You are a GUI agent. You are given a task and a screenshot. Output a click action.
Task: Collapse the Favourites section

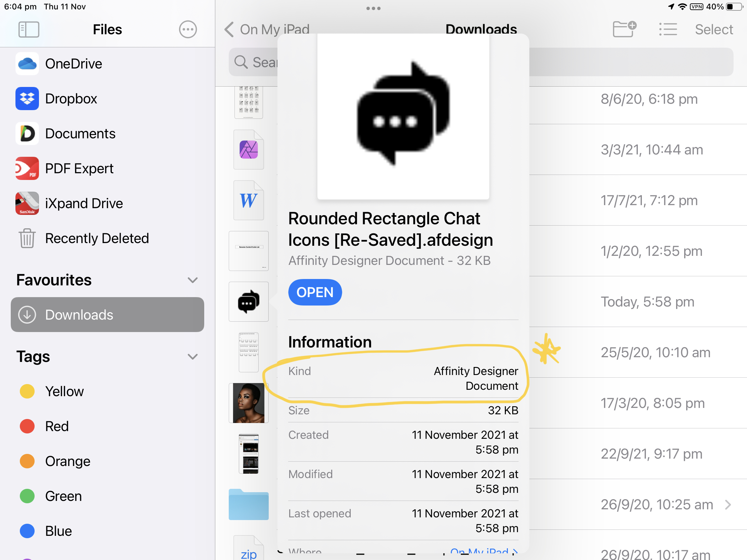click(192, 280)
